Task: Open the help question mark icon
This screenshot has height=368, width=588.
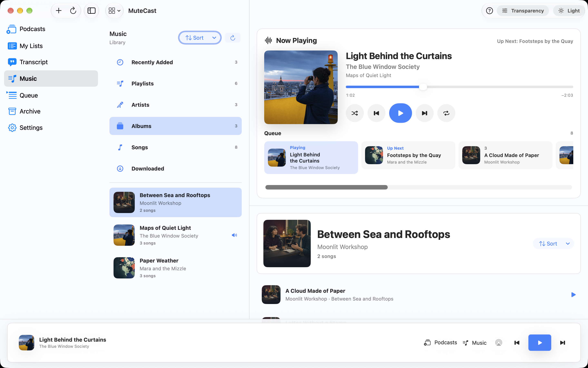Action: coord(489,11)
